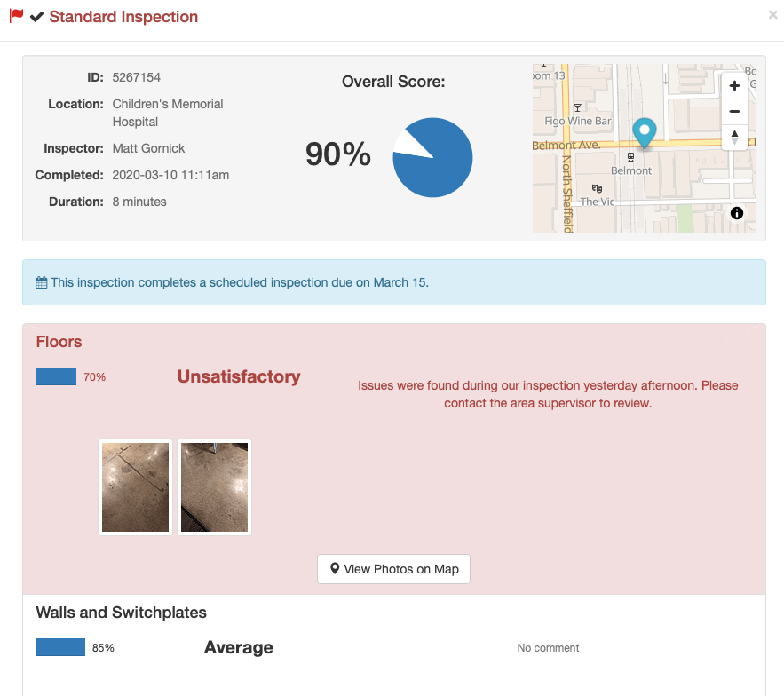The width and height of the screenshot is (784, 696).
Task: Zoom out on the map
Action: [734, 112]
